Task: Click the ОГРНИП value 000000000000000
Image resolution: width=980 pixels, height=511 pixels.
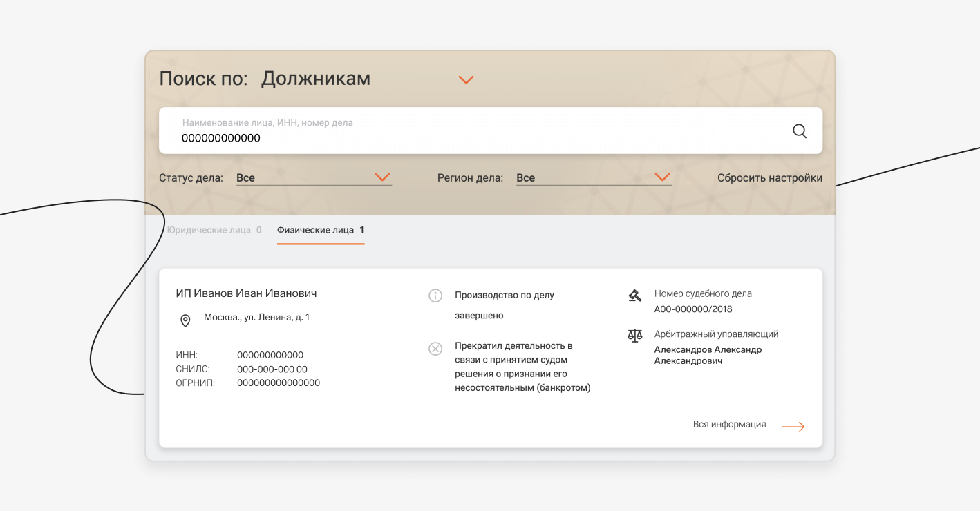Action: [279, 383]
